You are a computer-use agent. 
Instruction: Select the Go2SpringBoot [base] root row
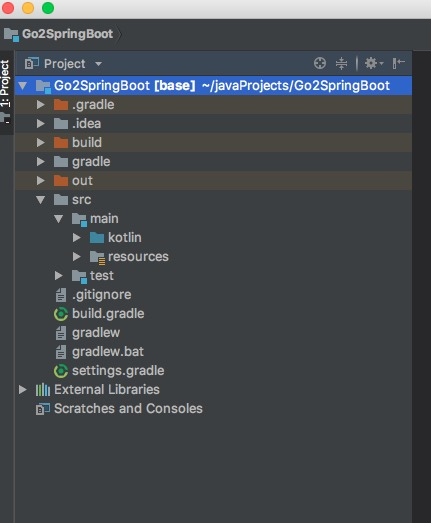coord(213,86)
